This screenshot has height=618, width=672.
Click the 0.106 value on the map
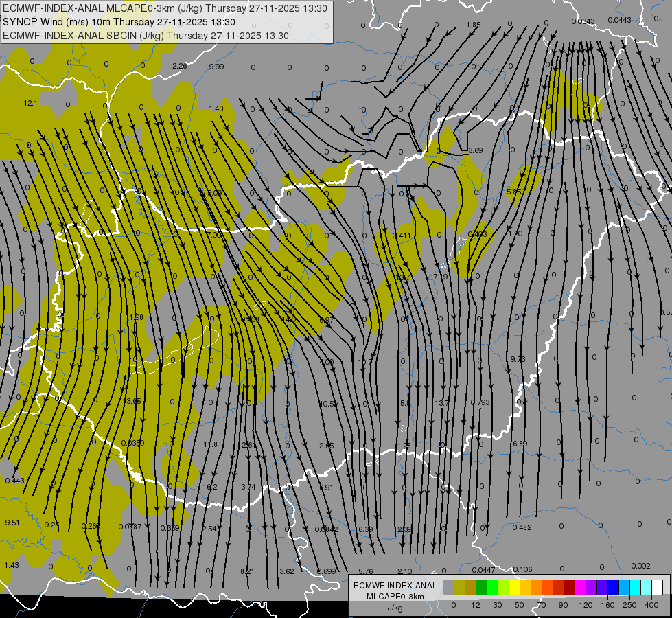522,569
